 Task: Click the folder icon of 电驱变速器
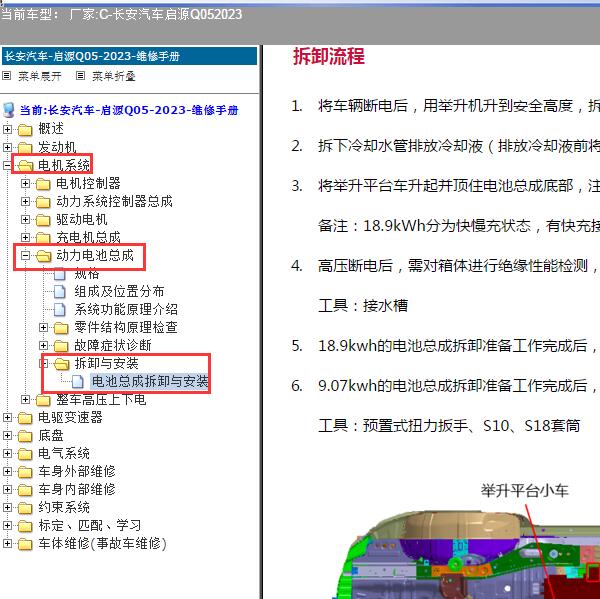(x=25, y=418)
